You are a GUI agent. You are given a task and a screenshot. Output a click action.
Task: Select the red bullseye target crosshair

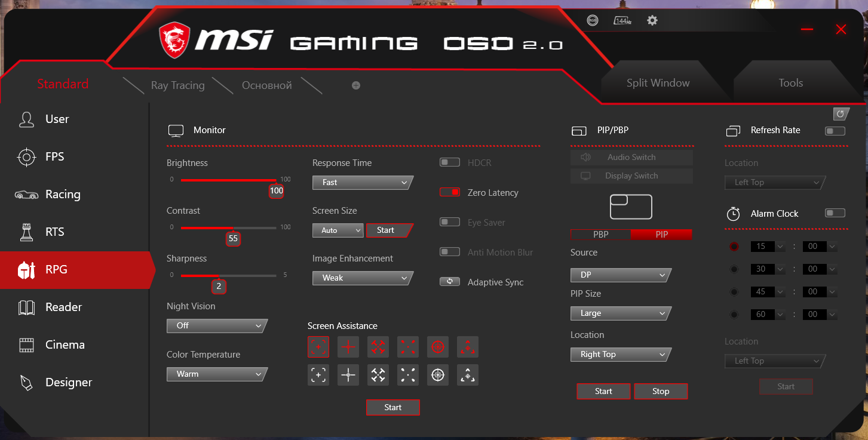pos(438,346)
